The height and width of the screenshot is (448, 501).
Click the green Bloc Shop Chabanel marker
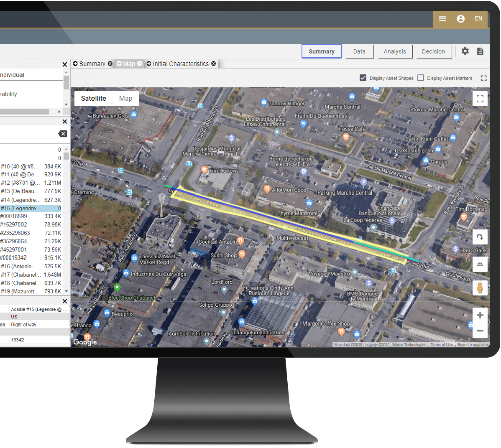pos(117,288)
